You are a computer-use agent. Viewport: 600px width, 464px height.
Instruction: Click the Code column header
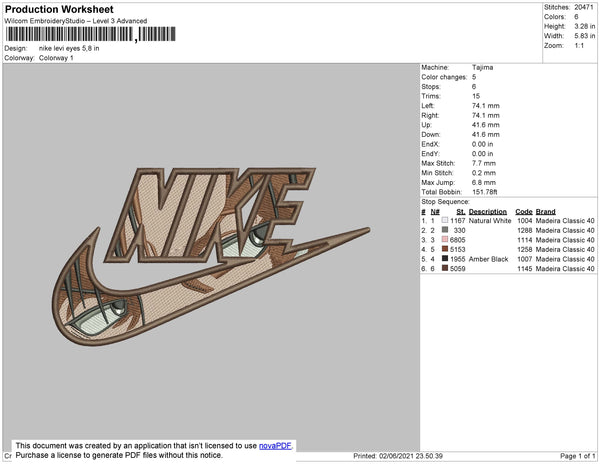point(524,212)
